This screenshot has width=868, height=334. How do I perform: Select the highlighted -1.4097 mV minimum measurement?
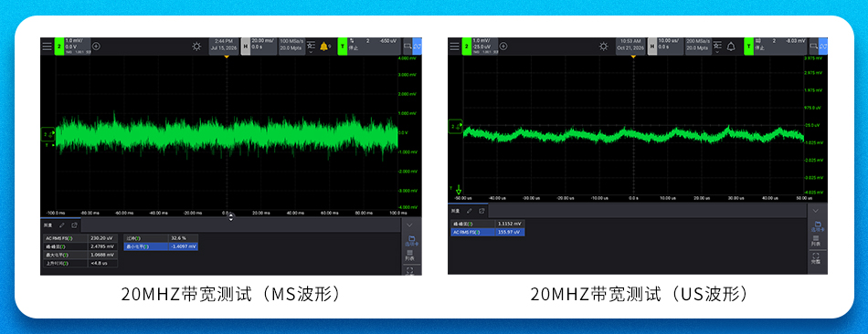[x=161, y=246]
